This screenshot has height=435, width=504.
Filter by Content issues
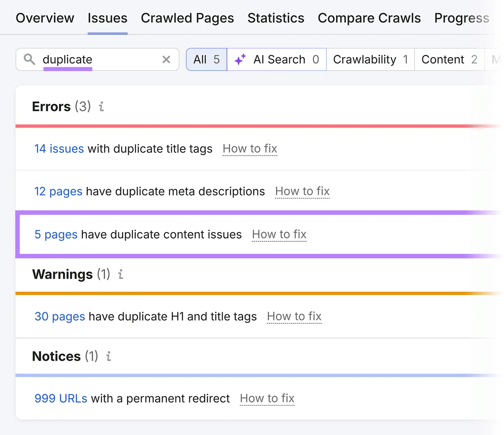tap(449, 59)
